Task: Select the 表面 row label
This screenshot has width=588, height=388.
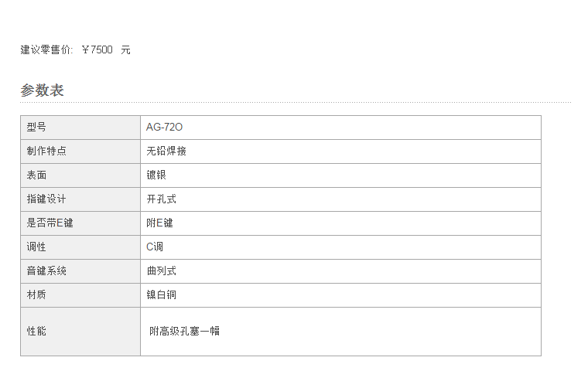Action: pos(80,175)
